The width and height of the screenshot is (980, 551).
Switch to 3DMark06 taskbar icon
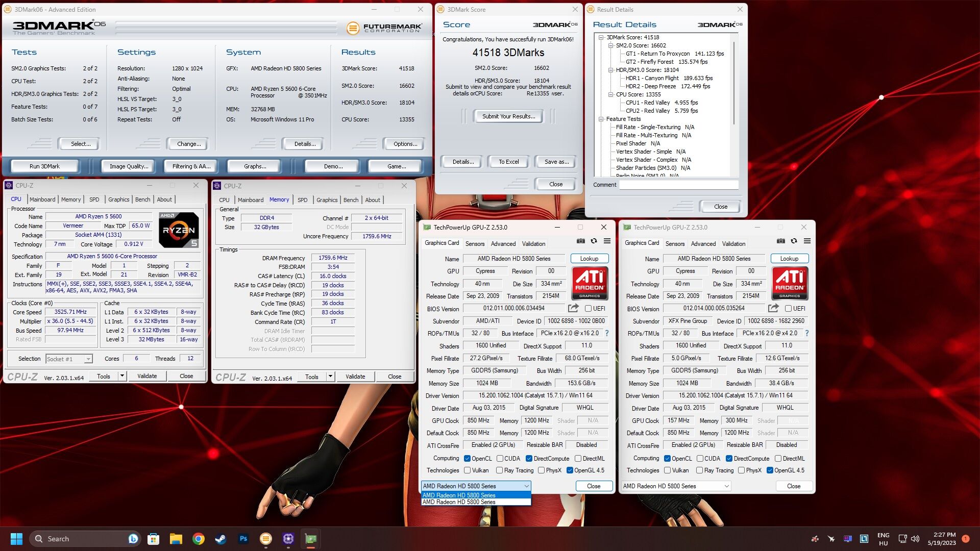(x=266, y=539)
